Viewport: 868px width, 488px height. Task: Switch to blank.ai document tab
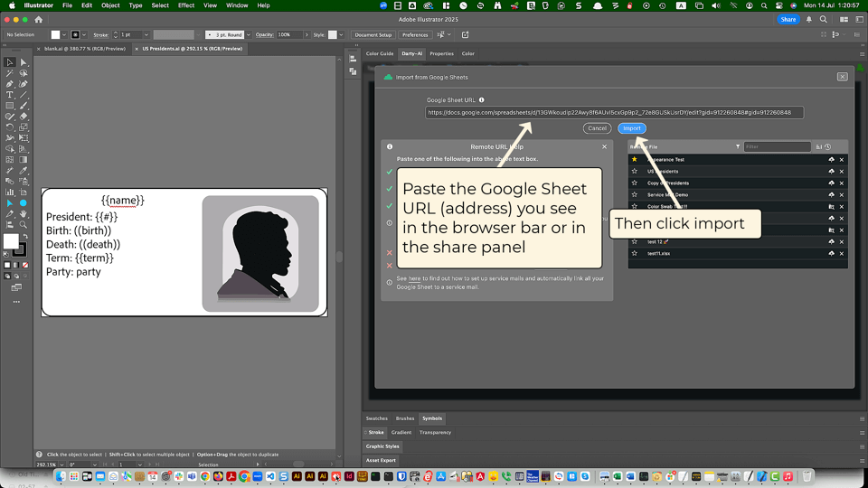tap(85, 49)
